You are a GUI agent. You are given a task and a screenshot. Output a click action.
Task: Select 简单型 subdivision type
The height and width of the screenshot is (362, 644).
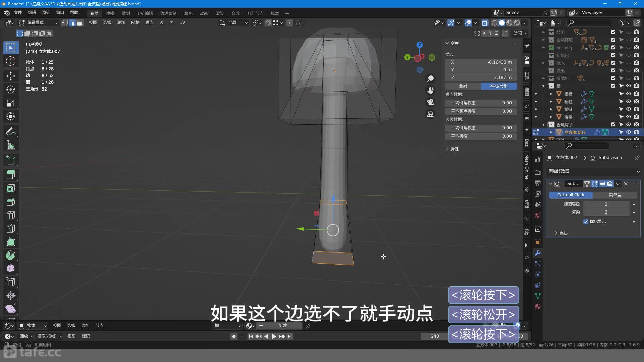click(x=615, y=195)
